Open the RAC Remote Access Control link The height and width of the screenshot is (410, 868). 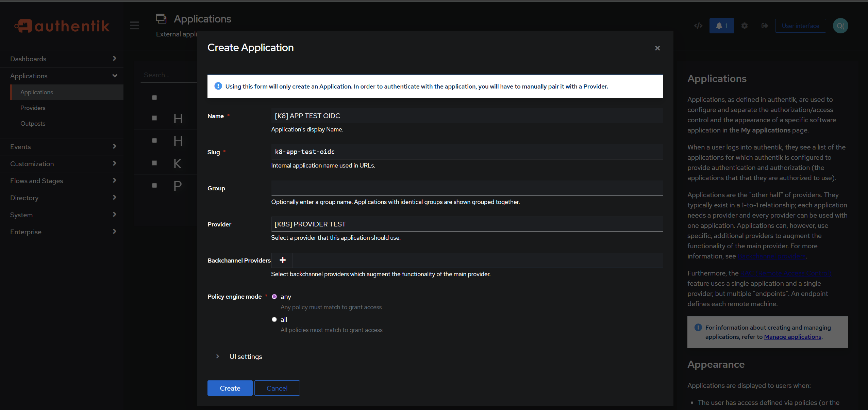pos(785,273)
